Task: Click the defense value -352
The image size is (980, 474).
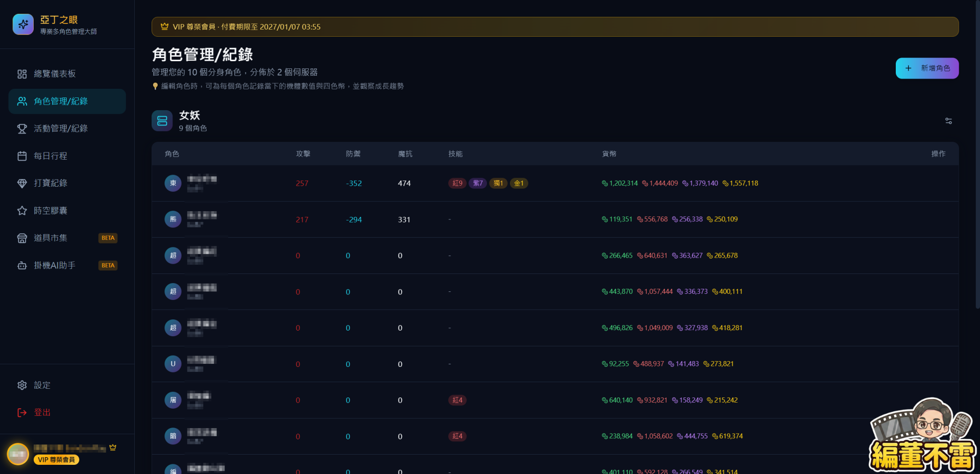Action: pos(354,183)
